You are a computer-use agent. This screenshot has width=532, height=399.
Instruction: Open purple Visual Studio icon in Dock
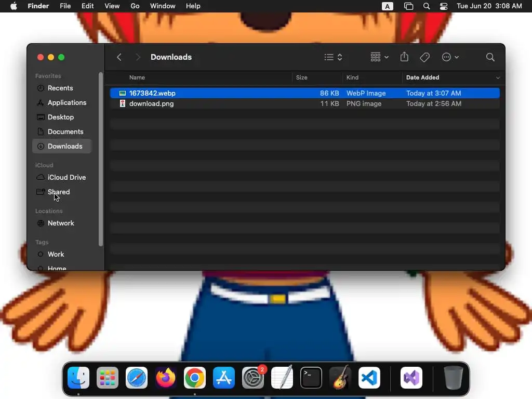click(411, 378)
